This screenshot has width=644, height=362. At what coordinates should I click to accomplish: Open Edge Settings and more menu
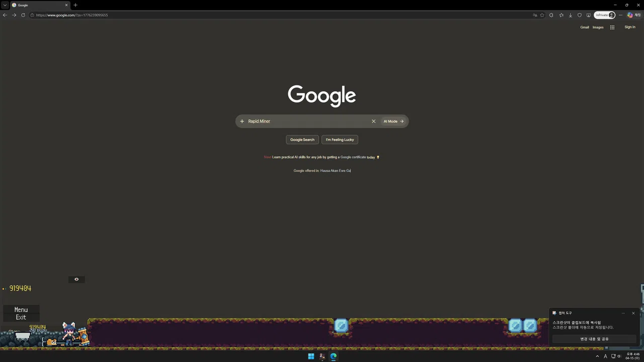coord(620,15)
